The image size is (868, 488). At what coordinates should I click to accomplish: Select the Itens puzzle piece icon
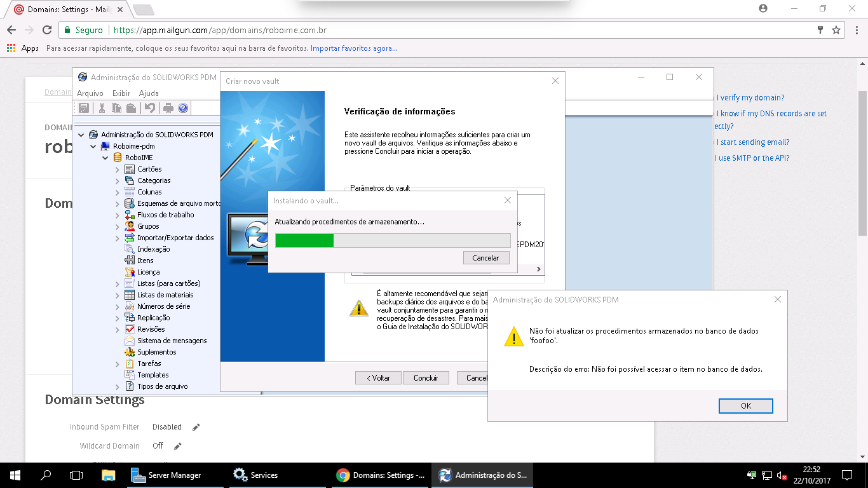point(130,261)
